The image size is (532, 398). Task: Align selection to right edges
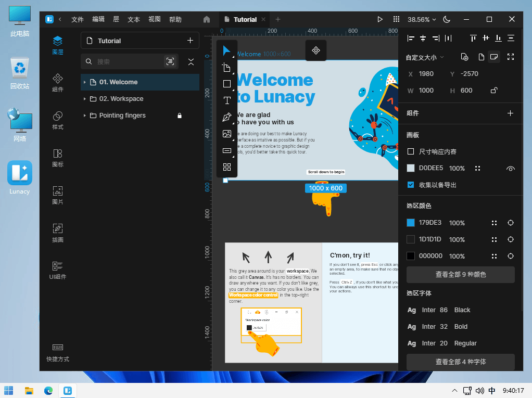[x=436, y=38]
